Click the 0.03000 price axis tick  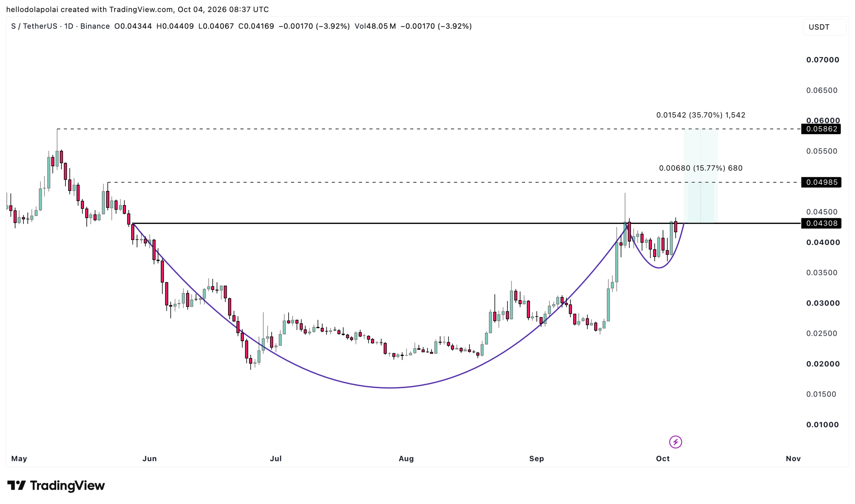click(823, 303)
